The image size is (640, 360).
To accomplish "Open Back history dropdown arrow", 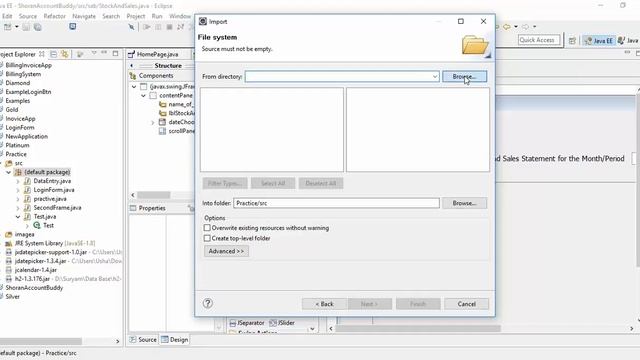I will 516,27.
